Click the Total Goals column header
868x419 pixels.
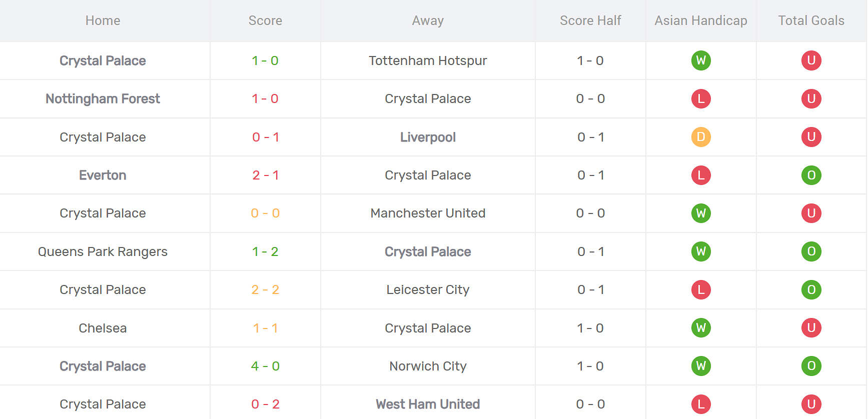coord(811,20)
